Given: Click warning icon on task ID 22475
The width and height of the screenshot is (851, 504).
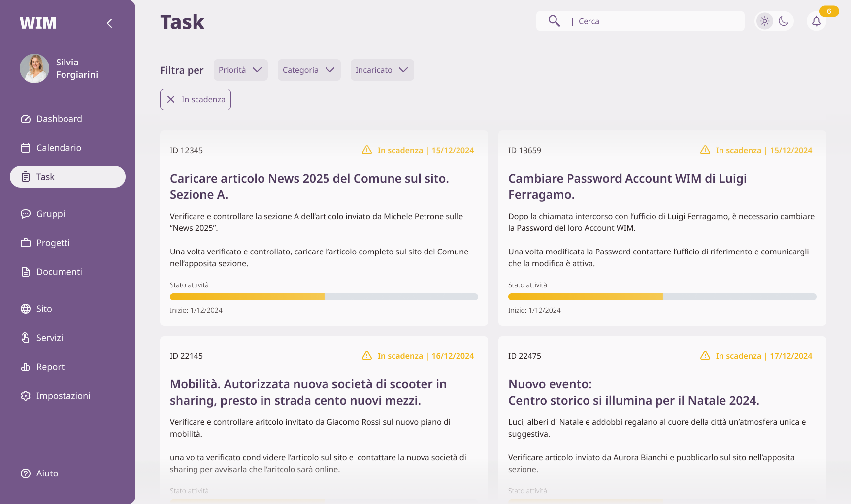Looking at the screenshot, I should point(705,355).
